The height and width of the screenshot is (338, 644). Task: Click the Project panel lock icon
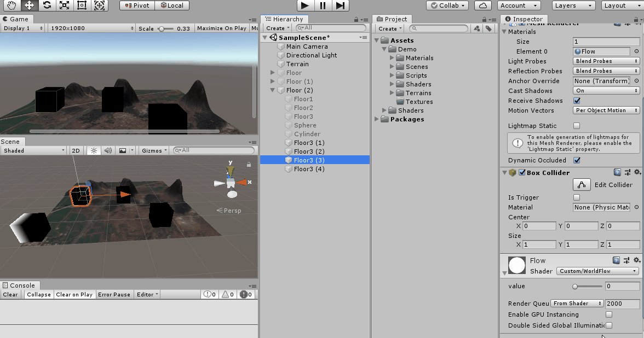tap(484, 19)
